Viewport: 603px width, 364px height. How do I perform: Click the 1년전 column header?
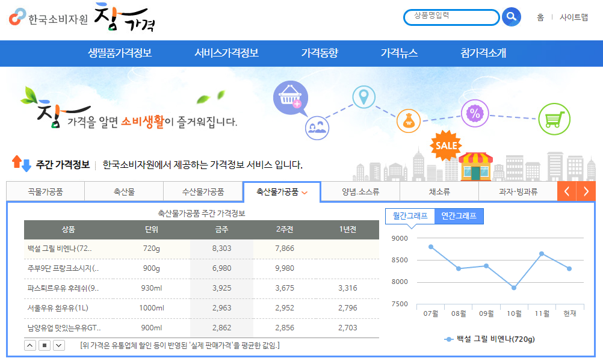(x=348, y=229)
